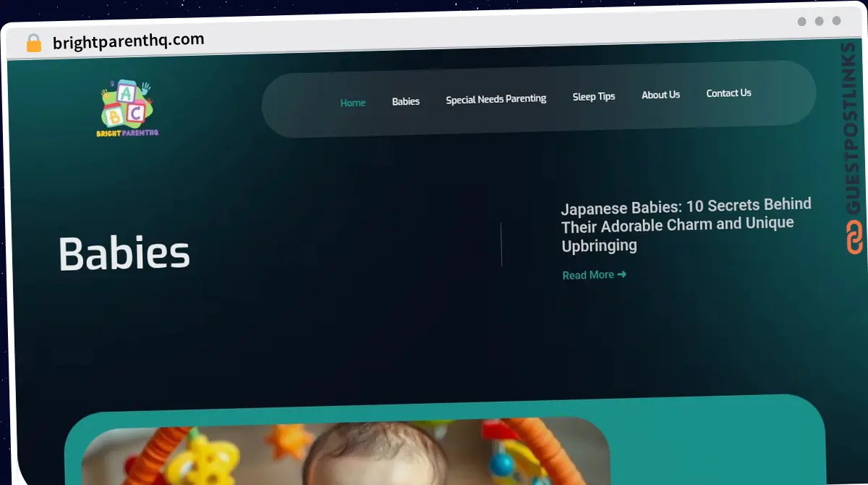Go to the Contact Us page
This screenshot has height=485, width=868.
(x=728, y=93)
